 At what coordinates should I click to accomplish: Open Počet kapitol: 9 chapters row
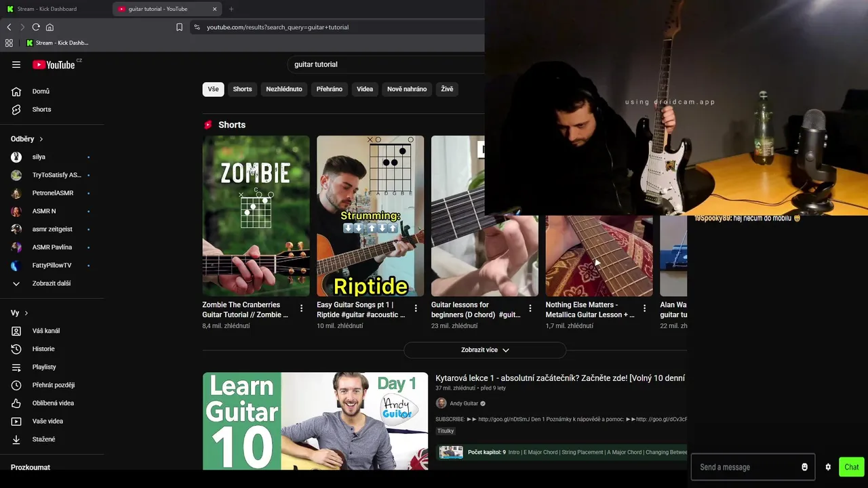(x=561, y=452)
